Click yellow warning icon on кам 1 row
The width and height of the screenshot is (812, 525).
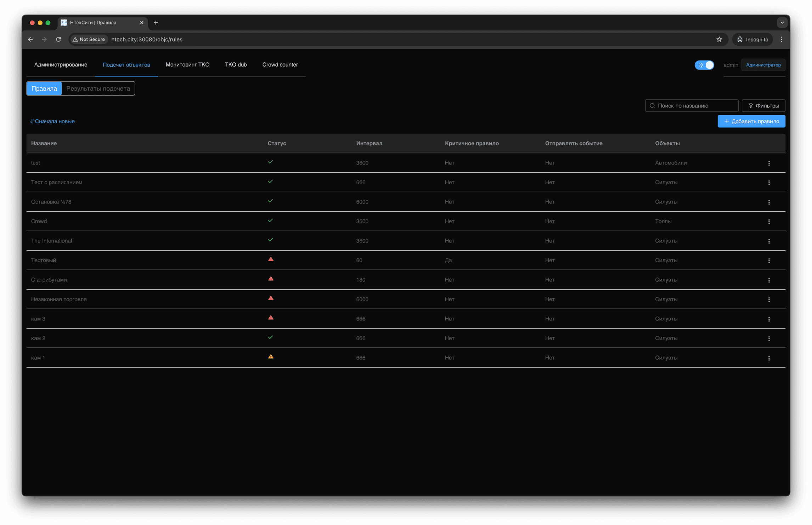[271, 357]
